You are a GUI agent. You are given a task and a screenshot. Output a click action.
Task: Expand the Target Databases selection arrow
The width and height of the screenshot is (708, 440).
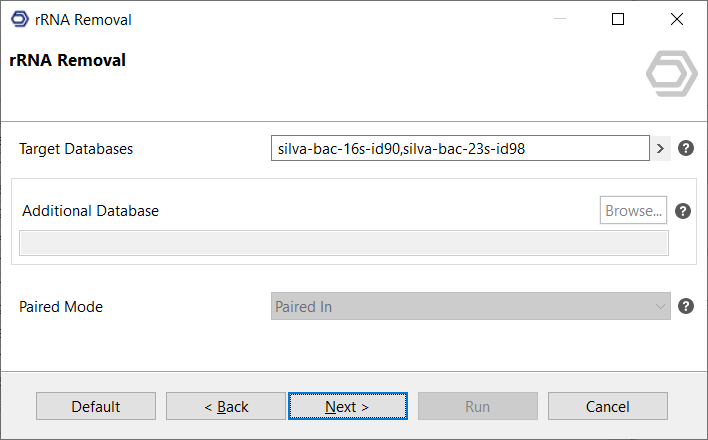pyautogui.click(x=660, y=149)
